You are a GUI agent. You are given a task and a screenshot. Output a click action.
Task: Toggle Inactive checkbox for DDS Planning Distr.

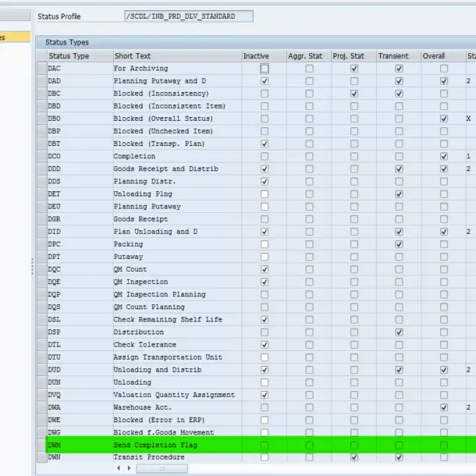pos(265,182)
